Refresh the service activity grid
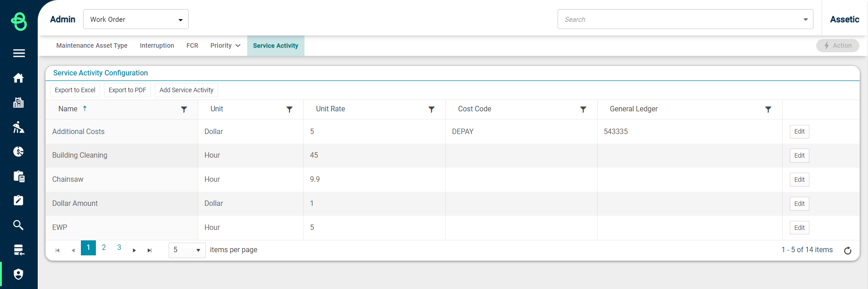This screenshot has width=868, height=289. (848, 250)
